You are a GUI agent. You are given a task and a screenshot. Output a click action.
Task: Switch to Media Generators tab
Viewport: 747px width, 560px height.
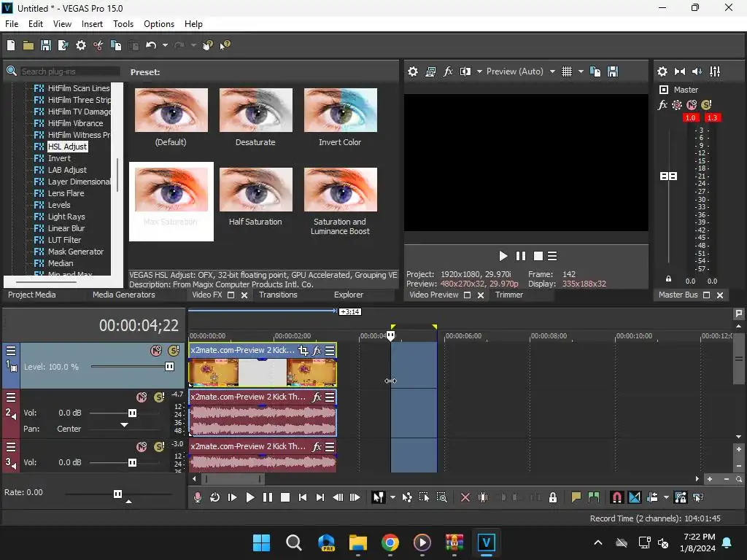(123, 295)
